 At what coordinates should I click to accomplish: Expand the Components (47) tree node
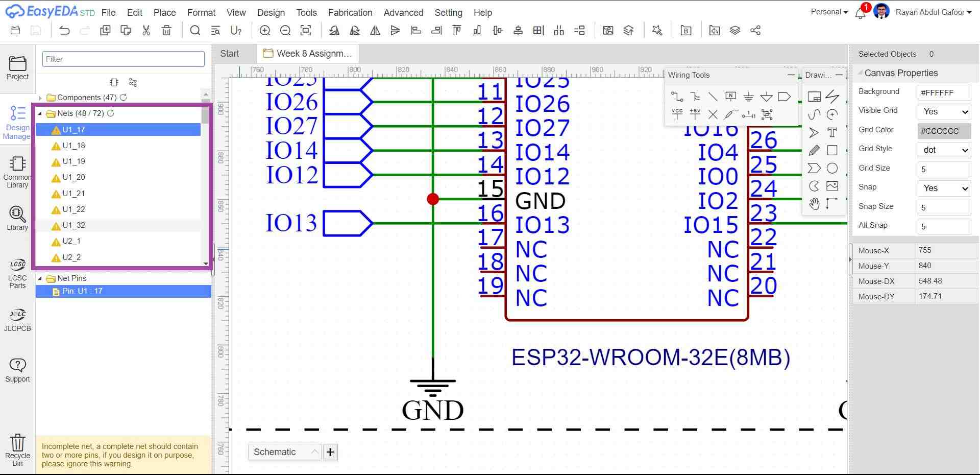(40, 98)
